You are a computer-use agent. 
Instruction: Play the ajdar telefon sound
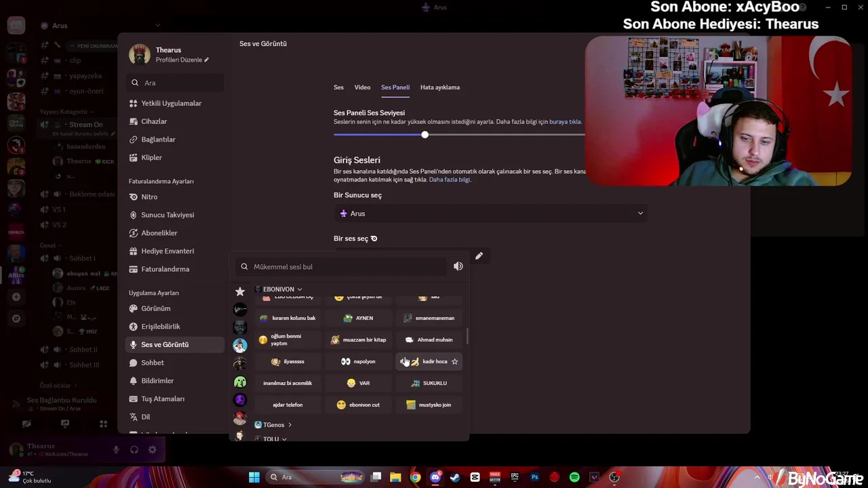click(288, 405)
